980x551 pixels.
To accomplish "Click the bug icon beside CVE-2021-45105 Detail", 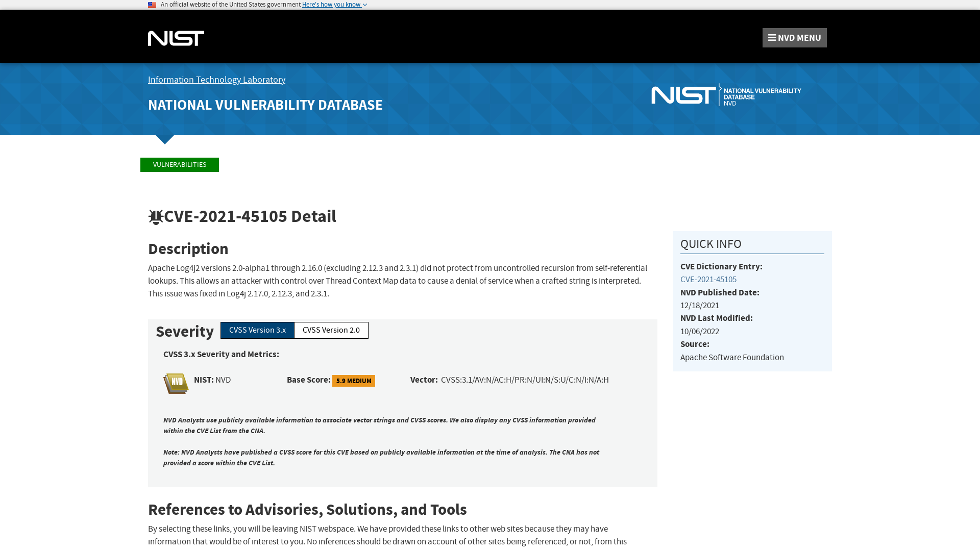I will (x=156, y=217).
